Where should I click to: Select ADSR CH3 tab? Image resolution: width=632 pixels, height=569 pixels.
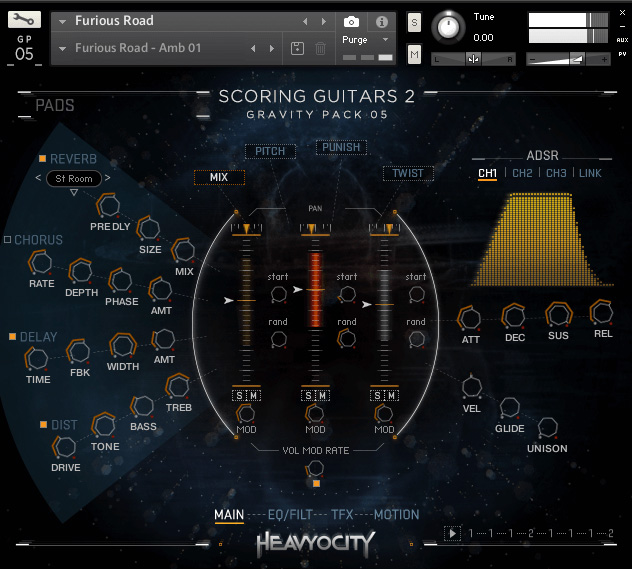point(556,173)
